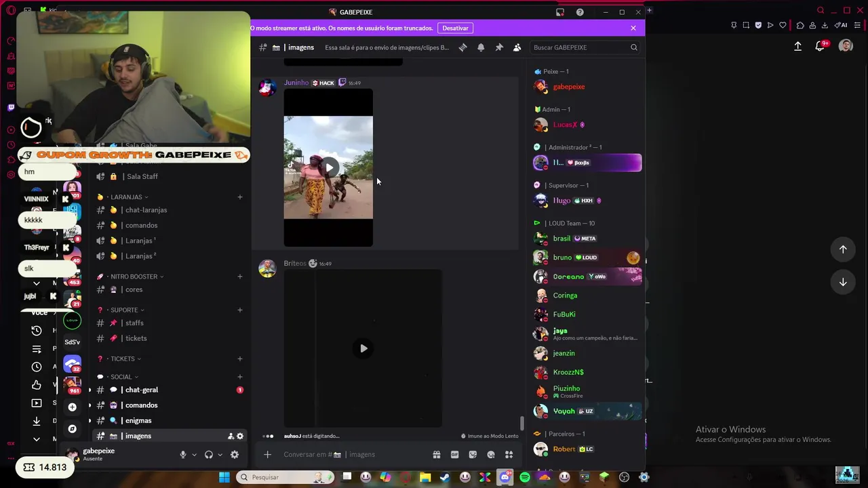Open Discord user settings gear
868x488 pixels.
click(235, 455)
